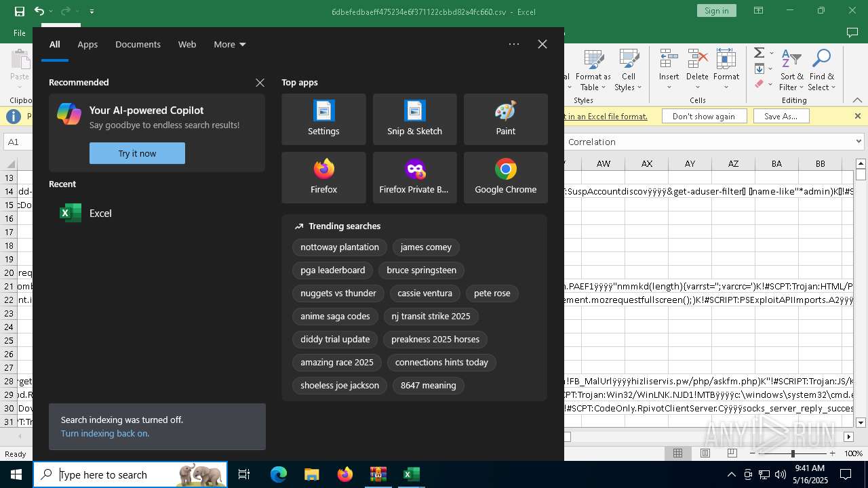Click Excel Save icon in title bar

click(20, 11)
